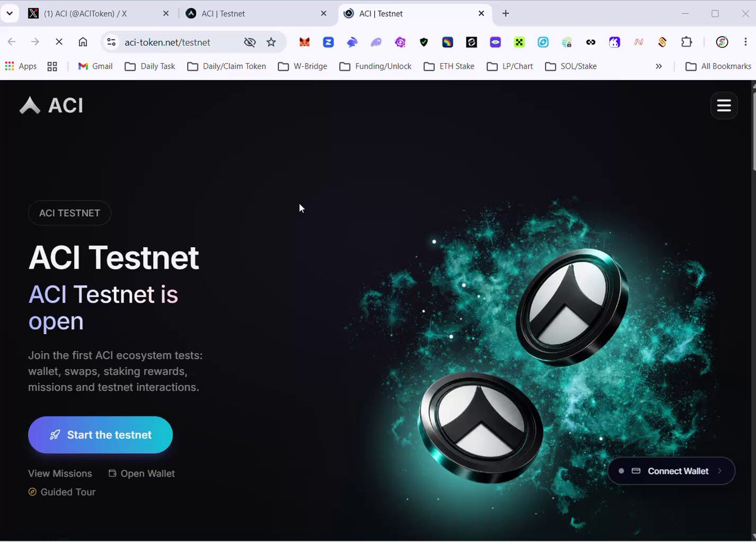Open the Funding/Unlock bookmark folder

coord(375,66)
